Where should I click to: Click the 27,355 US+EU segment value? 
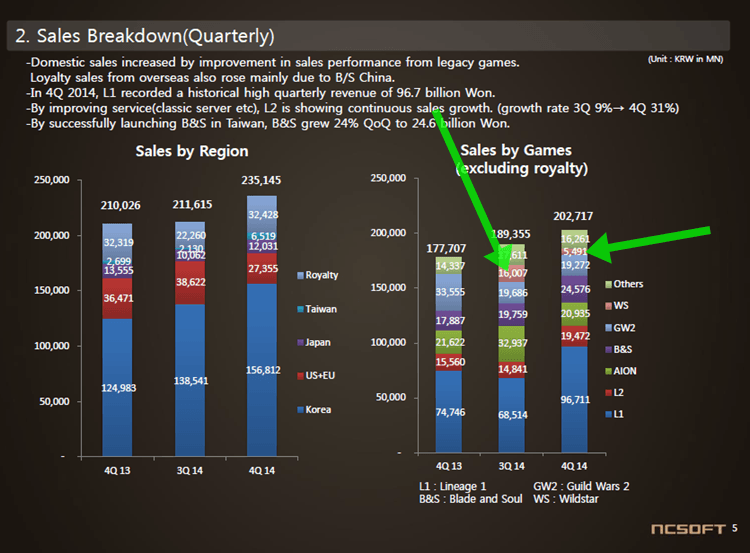(x=263, y=268)
